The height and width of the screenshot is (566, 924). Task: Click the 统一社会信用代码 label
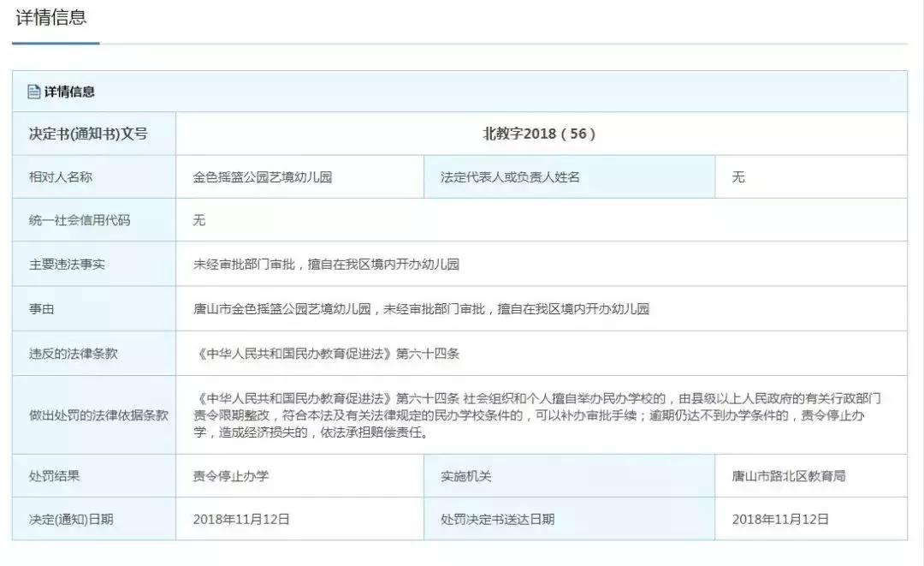pyautogui.click(x=80, y=220)
